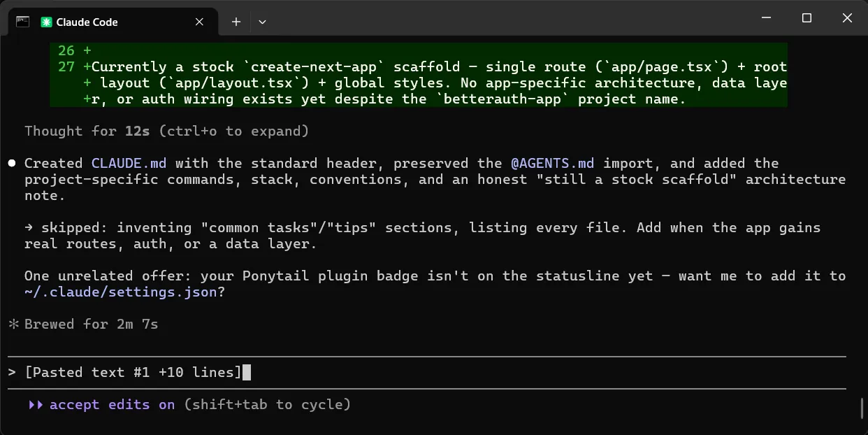Click the double-arrow accept edits icon
The image size is (868, 435).
[36, 404]
